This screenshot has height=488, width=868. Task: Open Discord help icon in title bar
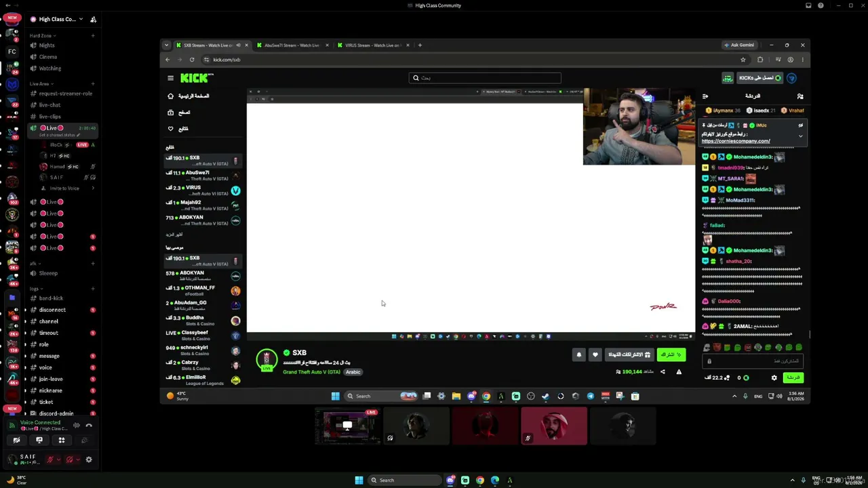click(821, 5)
